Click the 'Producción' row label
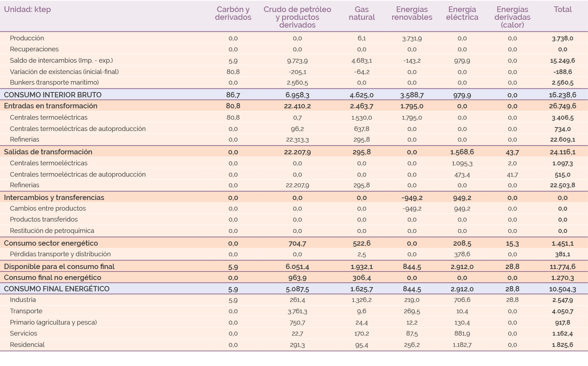588x366 pixels. pyautogui.click(x=27, y=38)
